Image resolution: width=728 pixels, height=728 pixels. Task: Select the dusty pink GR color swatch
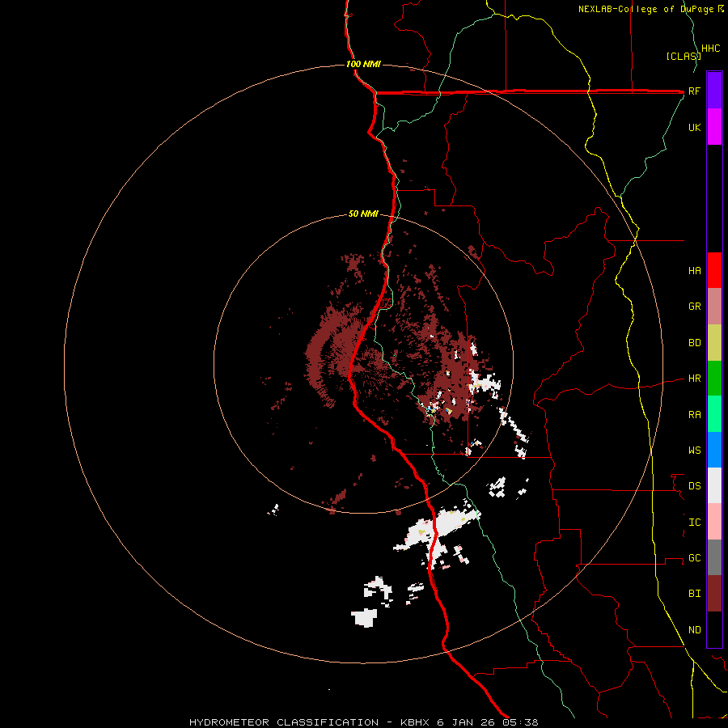(714, 307)
